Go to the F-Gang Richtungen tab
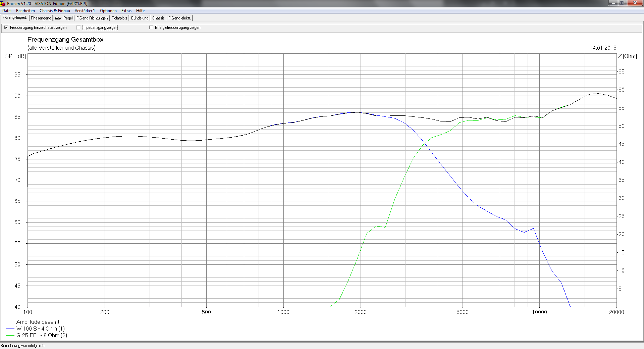The height and width of the screenshot is (349, 644). coord(92,18)
